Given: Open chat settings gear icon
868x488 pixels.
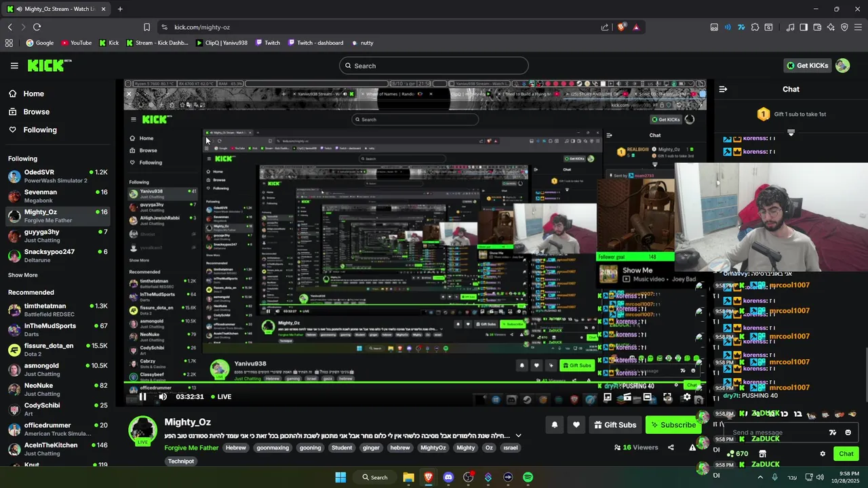Looking at the screenshot, I should pyautogui.click(x=823, y=454).
